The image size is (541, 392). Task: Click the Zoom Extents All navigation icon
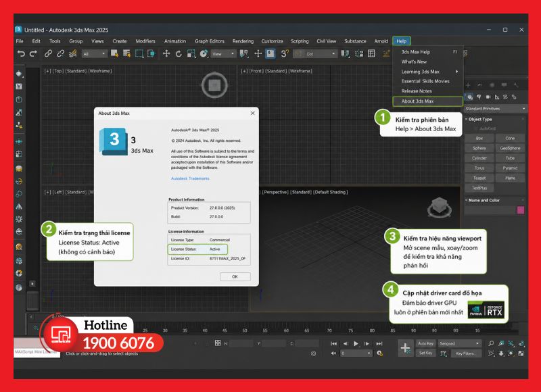click(521, 343)
